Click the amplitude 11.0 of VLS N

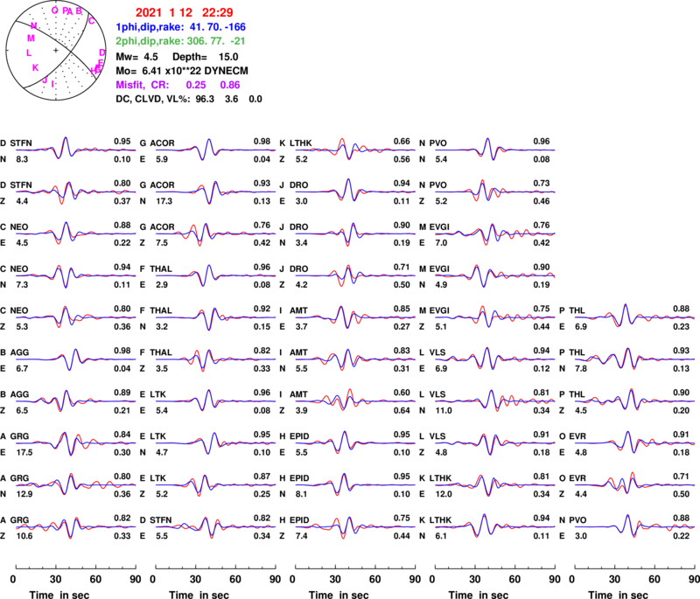[x=444, y=410]
